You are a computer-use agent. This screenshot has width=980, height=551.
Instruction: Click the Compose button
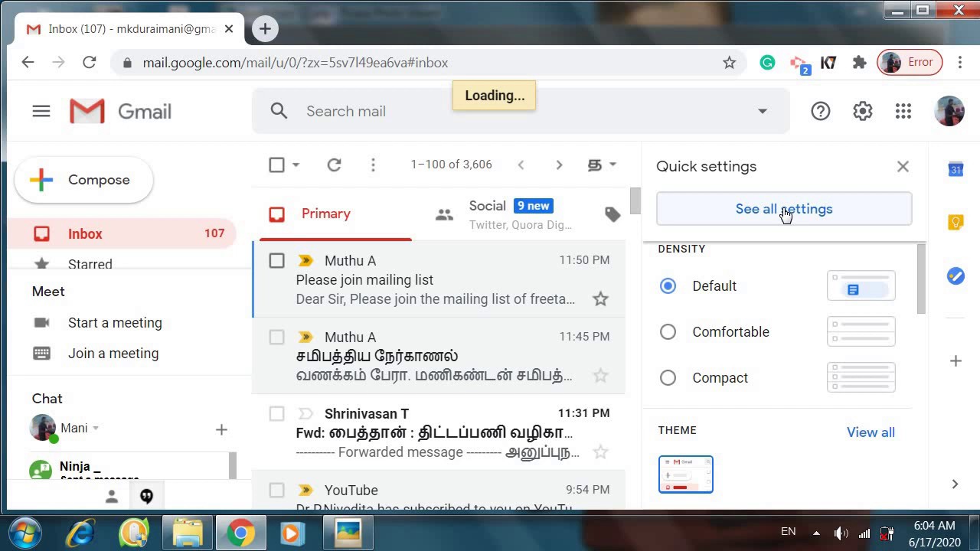pos(83,180)
